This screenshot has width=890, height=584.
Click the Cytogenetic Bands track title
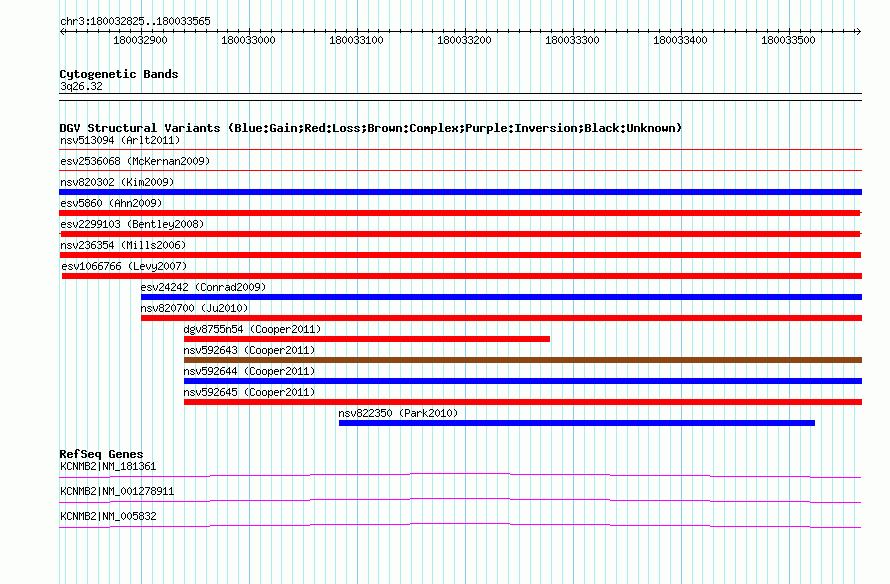click(x=119, y=74)
